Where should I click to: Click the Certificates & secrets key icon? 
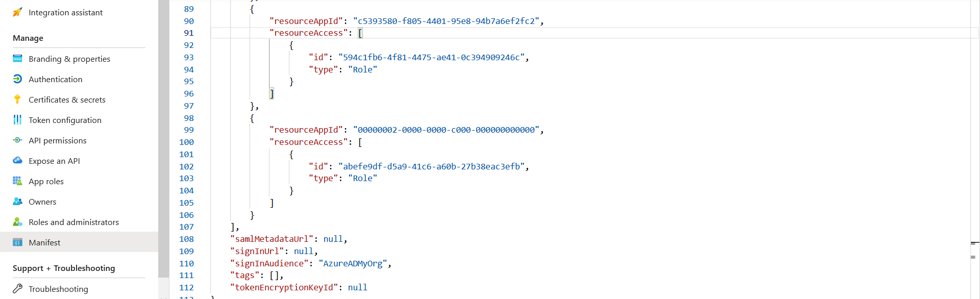click(x=17, y=99)
